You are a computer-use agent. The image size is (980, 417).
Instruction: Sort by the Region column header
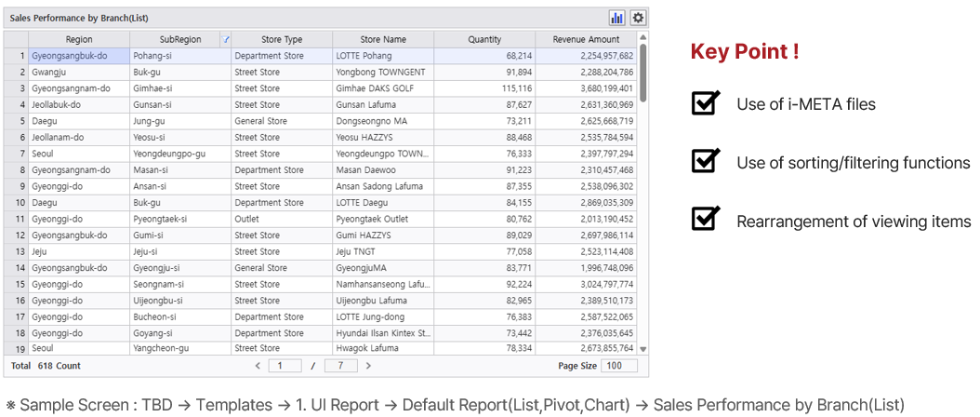click(x=79, y=40)
